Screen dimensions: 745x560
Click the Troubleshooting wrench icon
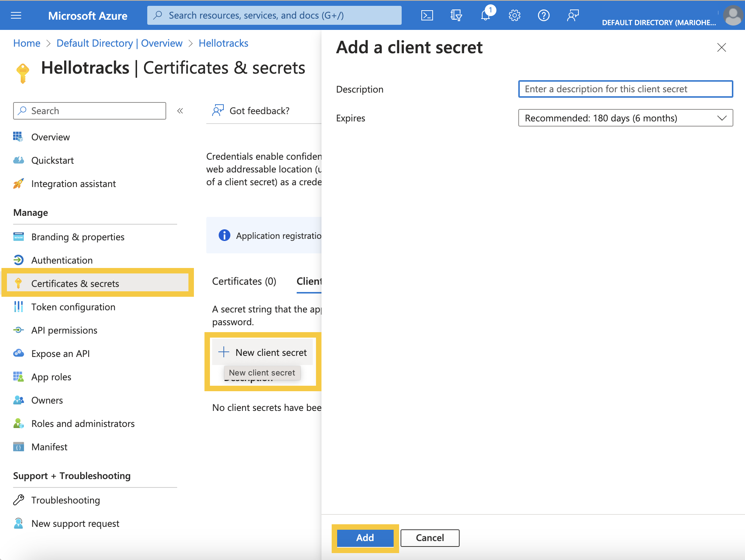[18, 500]
